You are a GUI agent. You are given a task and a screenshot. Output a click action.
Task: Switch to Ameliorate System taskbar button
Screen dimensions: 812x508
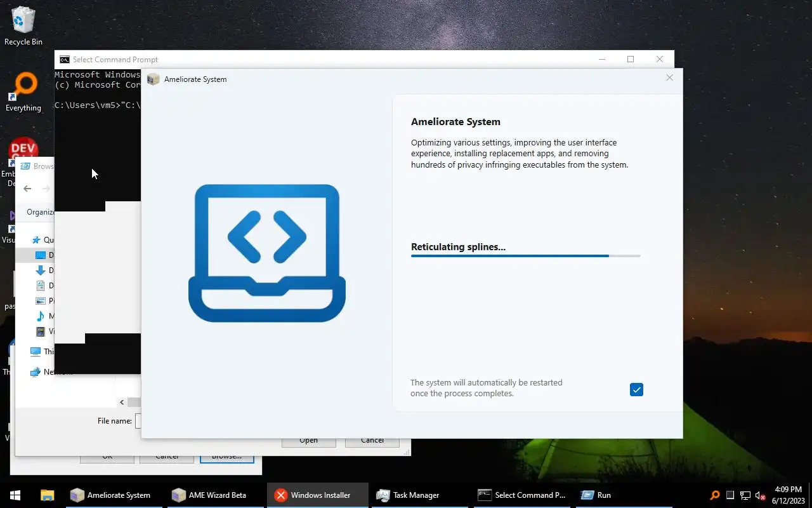coord(114,495)
